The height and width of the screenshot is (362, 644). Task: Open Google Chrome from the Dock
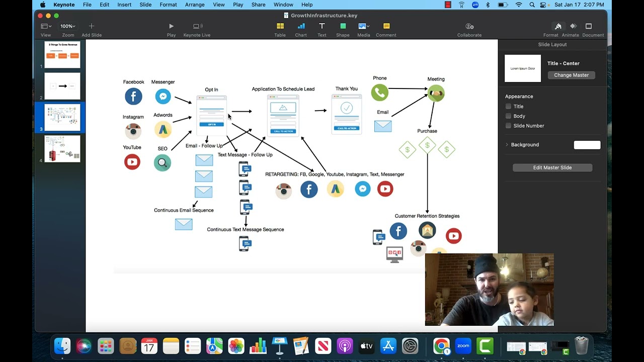tap(441, 346)
